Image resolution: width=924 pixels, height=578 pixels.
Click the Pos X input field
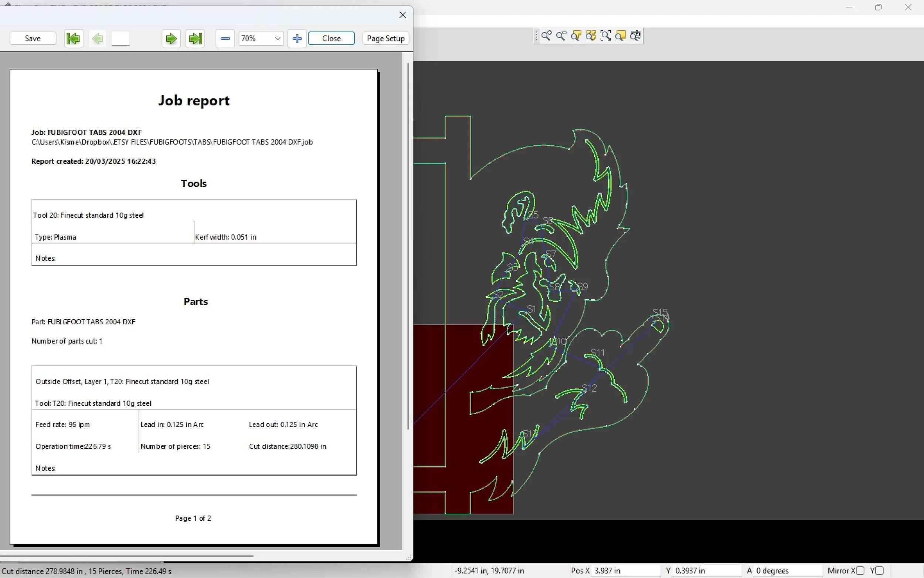click(625, 570)
